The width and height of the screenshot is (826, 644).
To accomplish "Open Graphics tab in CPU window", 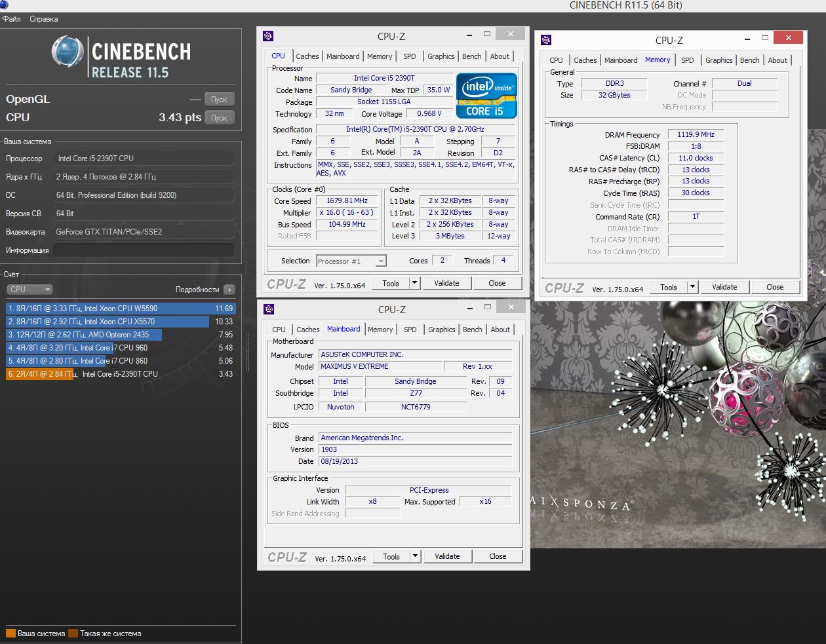I will point(441,56).
